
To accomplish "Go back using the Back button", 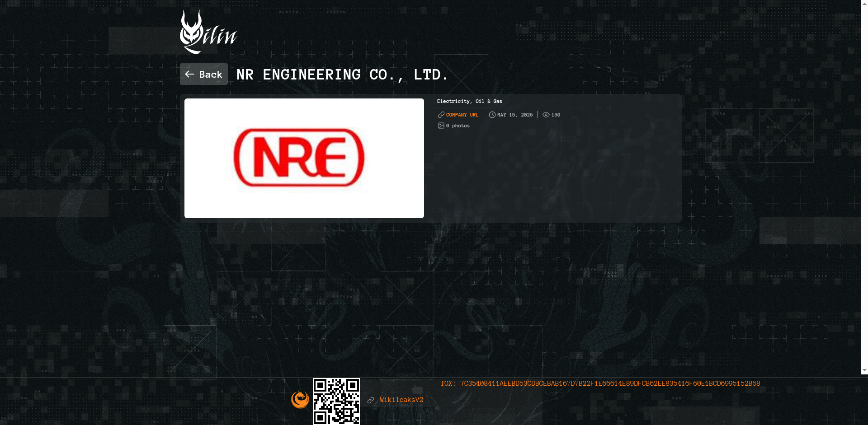I will (x=204, y=74).
